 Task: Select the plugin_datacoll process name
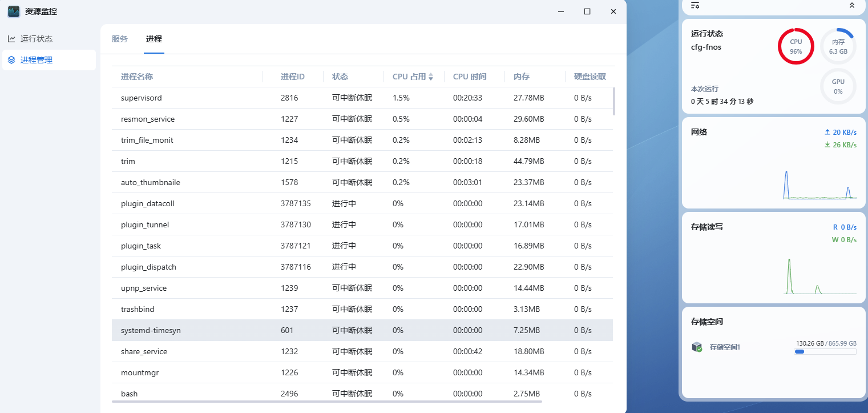point(148,203)
